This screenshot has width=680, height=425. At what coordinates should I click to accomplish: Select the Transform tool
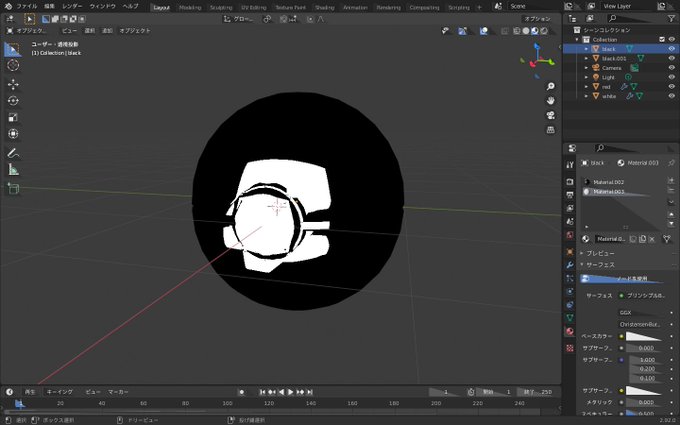[13, 134]
